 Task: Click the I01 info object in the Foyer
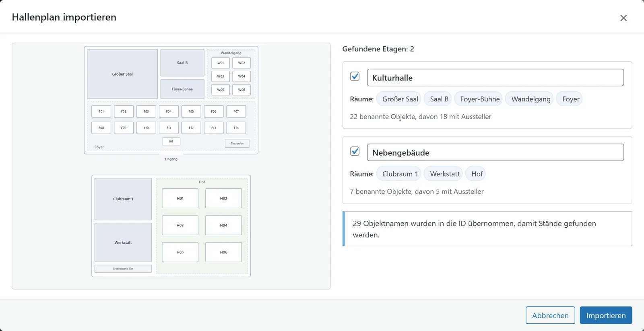[x=171, y=141]
